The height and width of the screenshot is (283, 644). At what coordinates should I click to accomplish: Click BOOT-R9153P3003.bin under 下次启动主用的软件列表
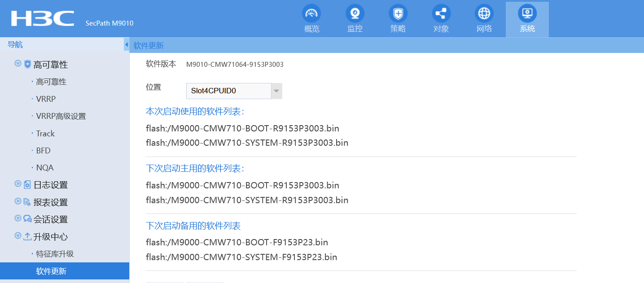242,185
